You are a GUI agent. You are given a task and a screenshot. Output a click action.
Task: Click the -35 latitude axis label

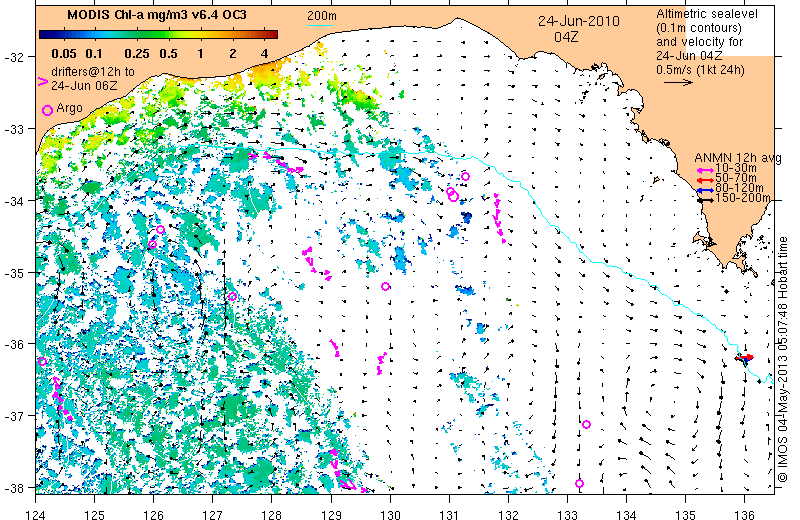click(x=13, y=273)
